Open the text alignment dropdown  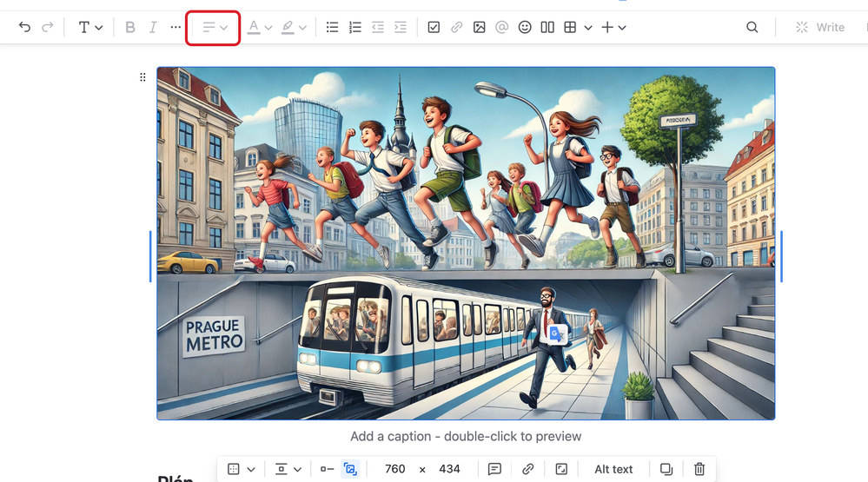tap(215, 27)
